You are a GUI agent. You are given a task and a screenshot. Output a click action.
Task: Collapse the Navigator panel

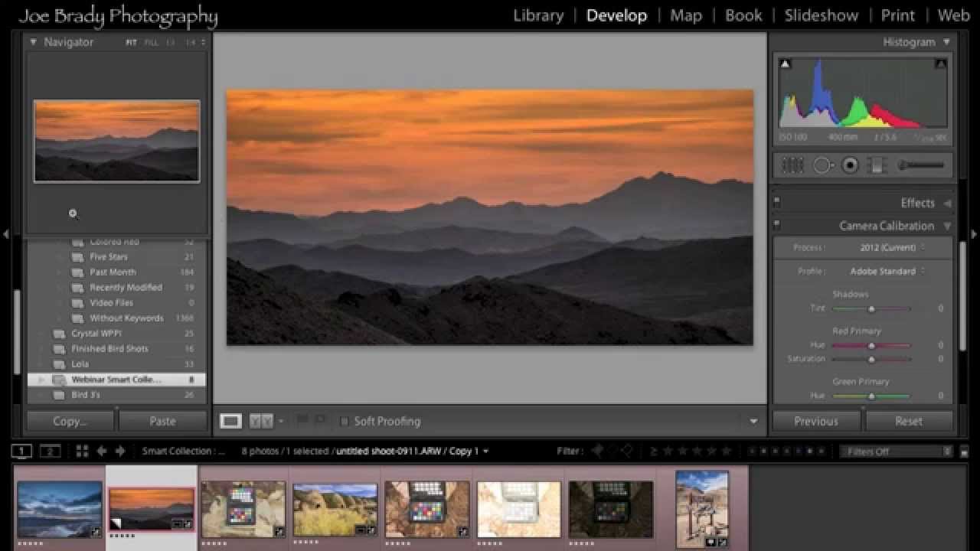[33, 42]
